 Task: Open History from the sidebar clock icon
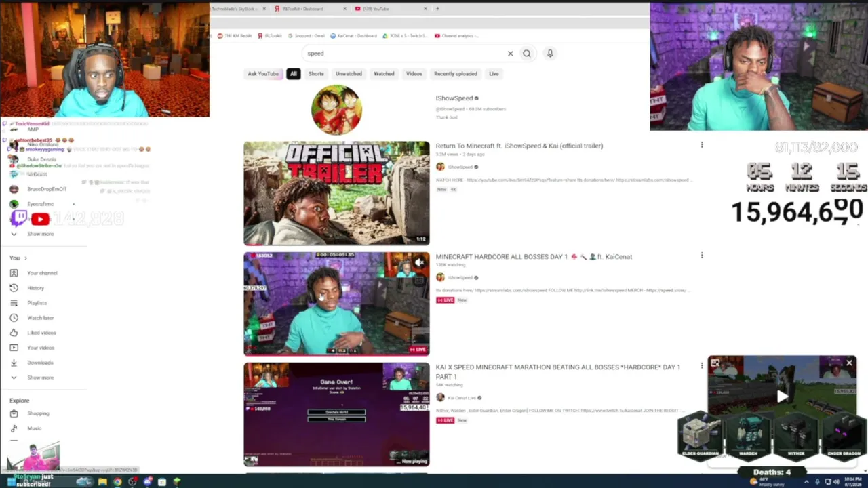click(14, 288)
